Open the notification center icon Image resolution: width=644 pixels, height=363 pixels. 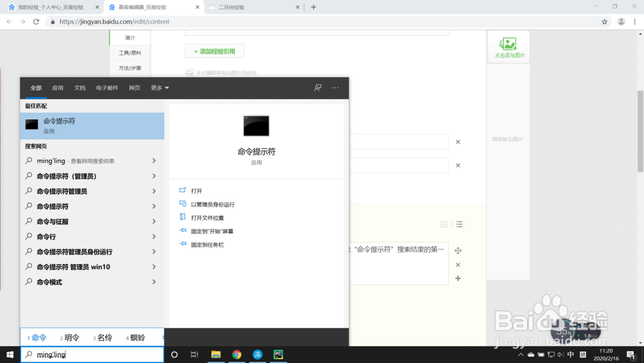[631, 355]
